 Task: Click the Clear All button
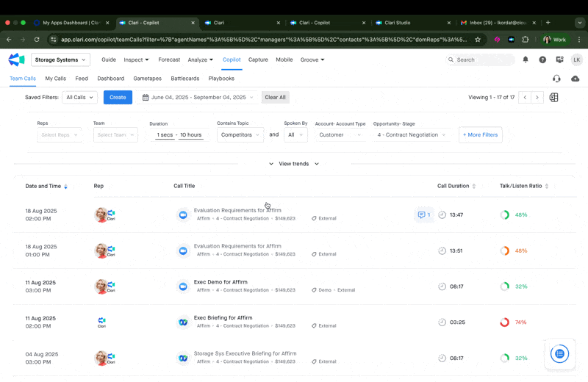coord(275,98)
